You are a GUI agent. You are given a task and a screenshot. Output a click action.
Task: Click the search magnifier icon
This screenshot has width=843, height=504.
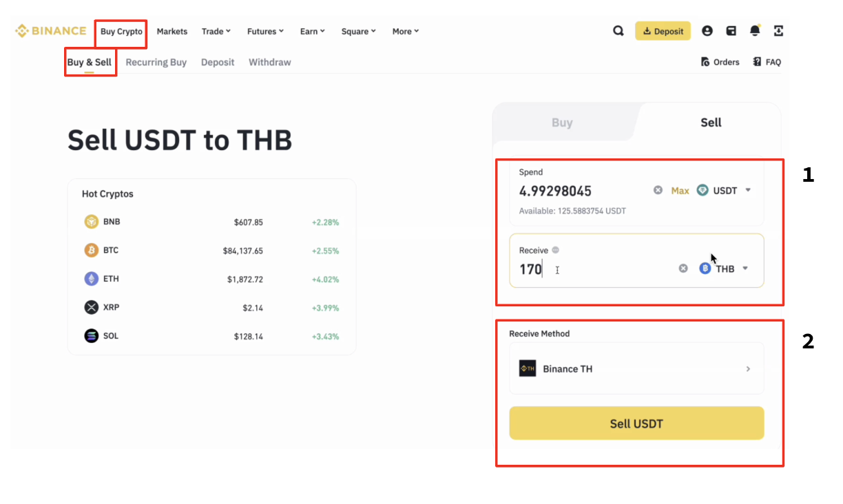point(618,31)
